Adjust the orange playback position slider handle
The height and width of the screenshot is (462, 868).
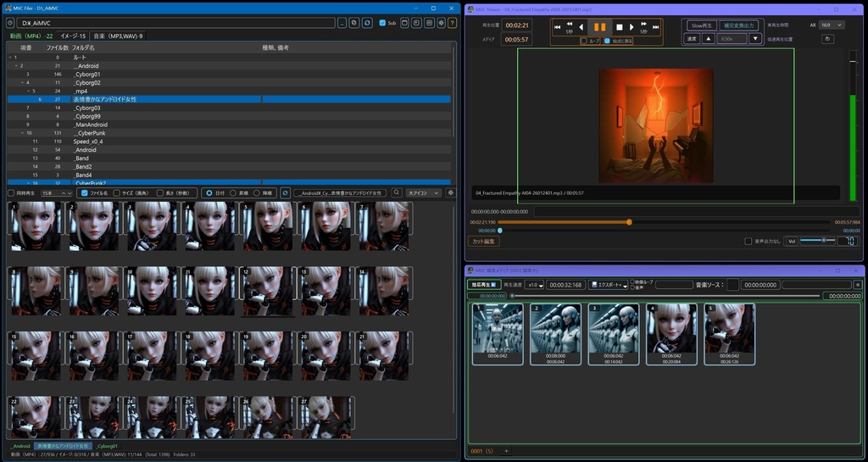point(630,222)
